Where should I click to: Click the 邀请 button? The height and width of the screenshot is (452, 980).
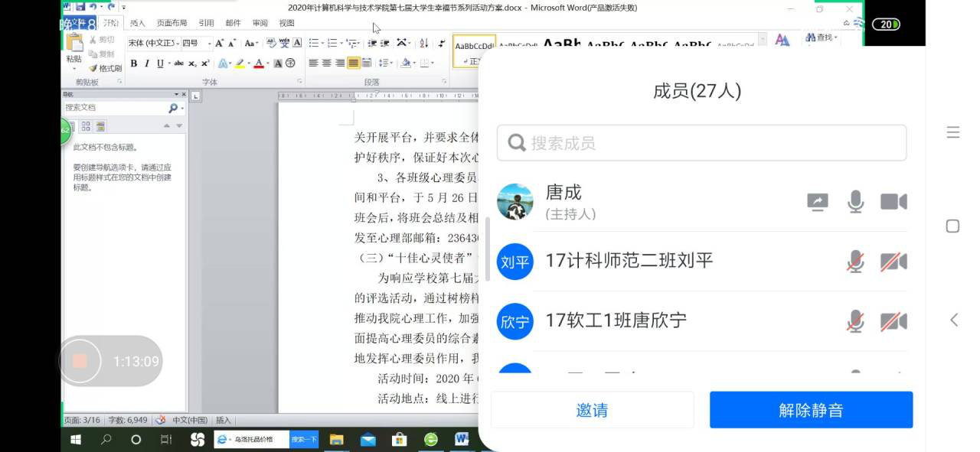pyautogui.click(x=592, y=410)
